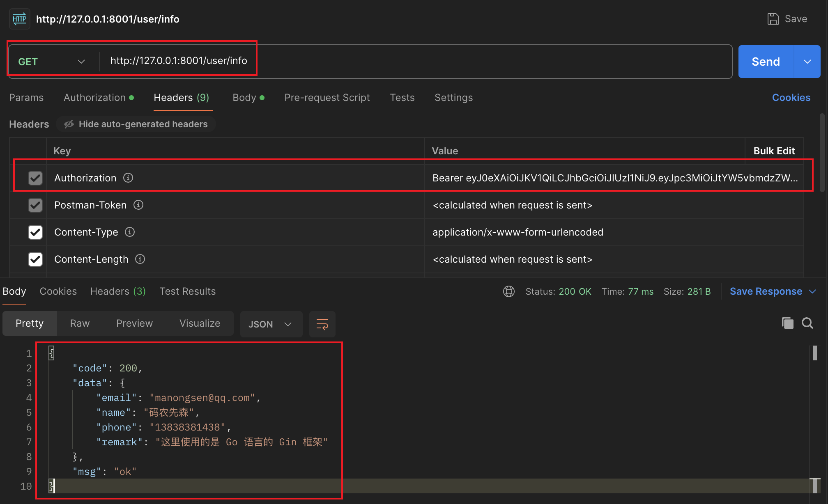Click the request panel vertical scrollbar
The height and width of the screenshot is (504, 828).
(822, 152)
